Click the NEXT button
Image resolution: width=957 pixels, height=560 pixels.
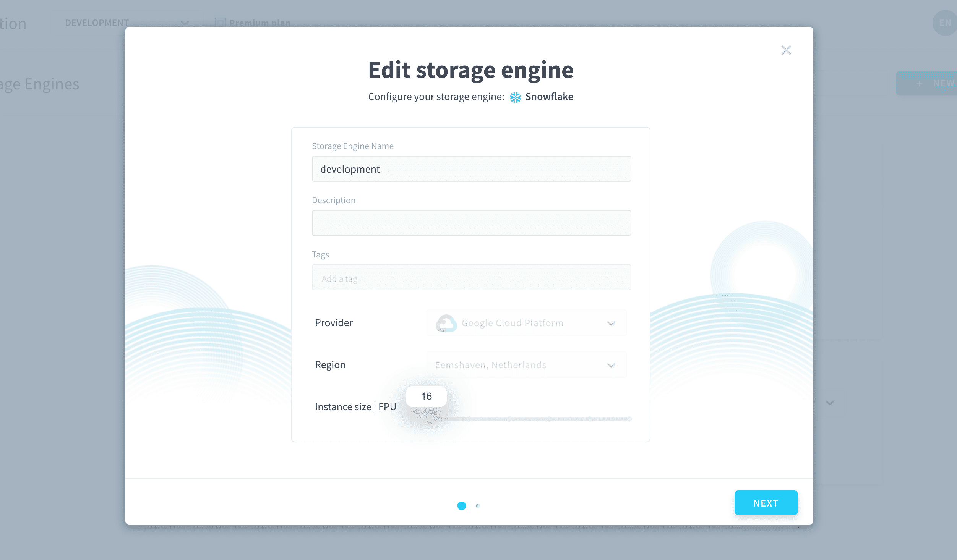[766, 503]
